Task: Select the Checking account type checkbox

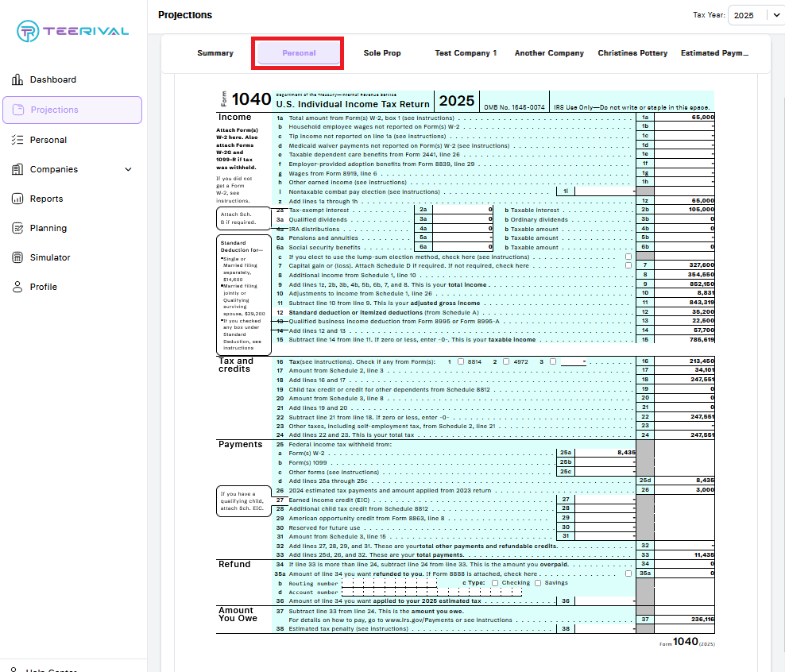Action: pos(495,583)
